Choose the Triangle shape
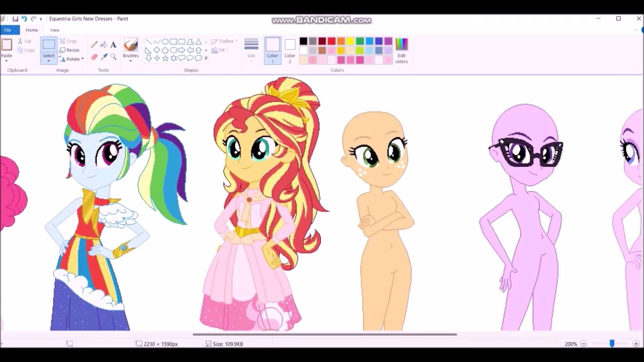 tap(198, 42)
